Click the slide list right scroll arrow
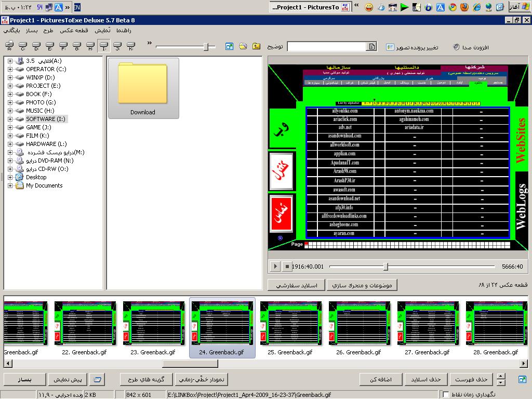The width and height of the screenshot is (532, 399). (x=524, y=364)
